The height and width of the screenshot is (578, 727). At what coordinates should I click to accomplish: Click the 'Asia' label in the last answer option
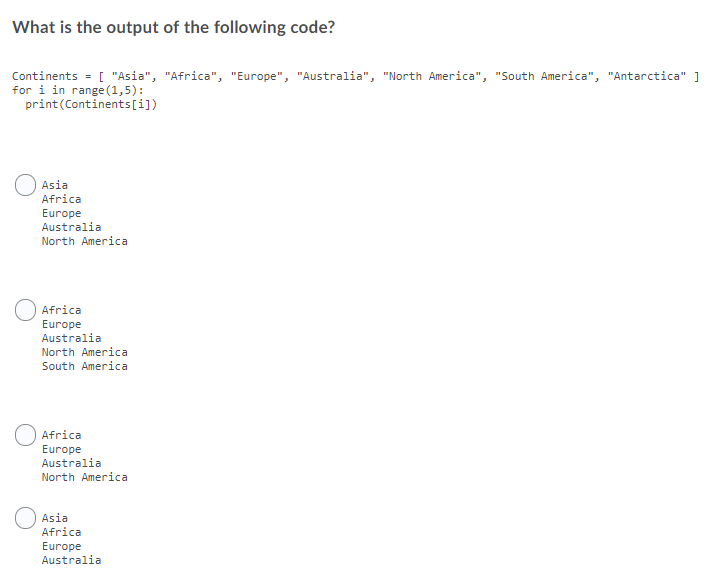[x=55, y=518]
